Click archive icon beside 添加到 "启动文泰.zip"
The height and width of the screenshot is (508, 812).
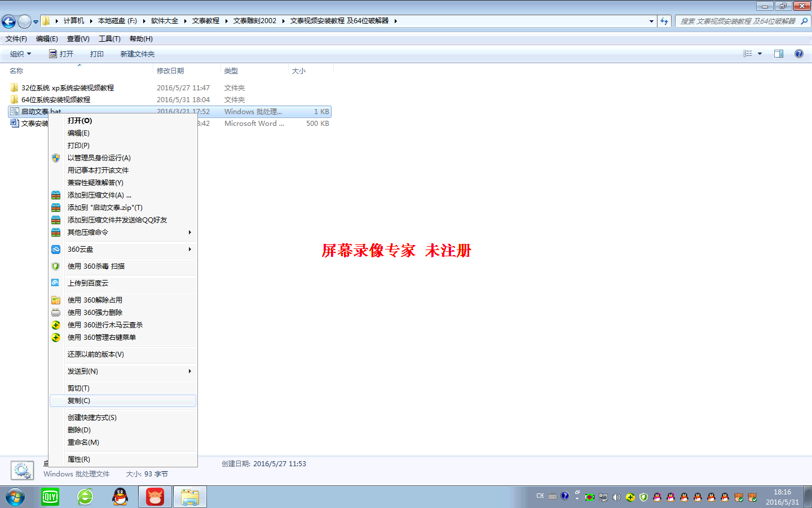pos(56,208)
